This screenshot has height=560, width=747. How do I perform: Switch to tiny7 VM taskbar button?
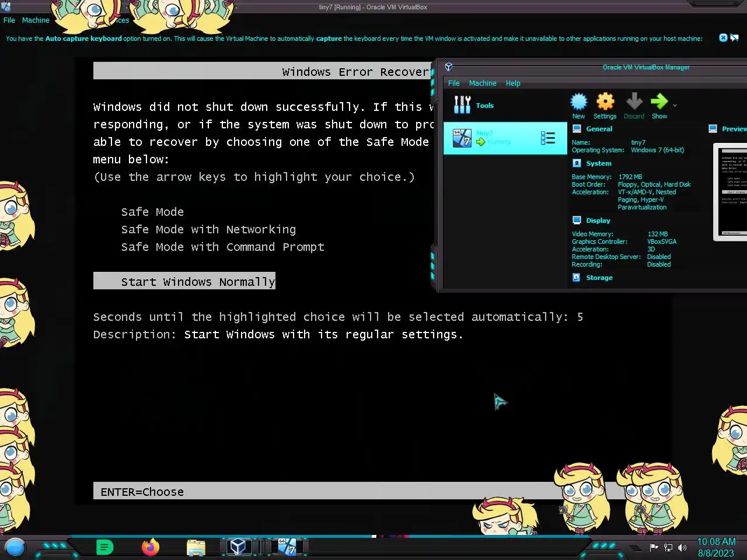[287, 547]
